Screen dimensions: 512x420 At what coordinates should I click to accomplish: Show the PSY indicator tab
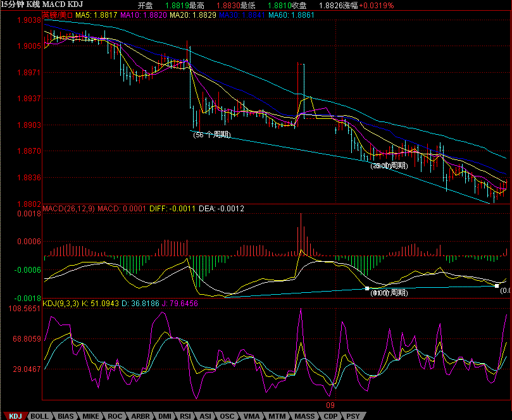coord(353,416)
